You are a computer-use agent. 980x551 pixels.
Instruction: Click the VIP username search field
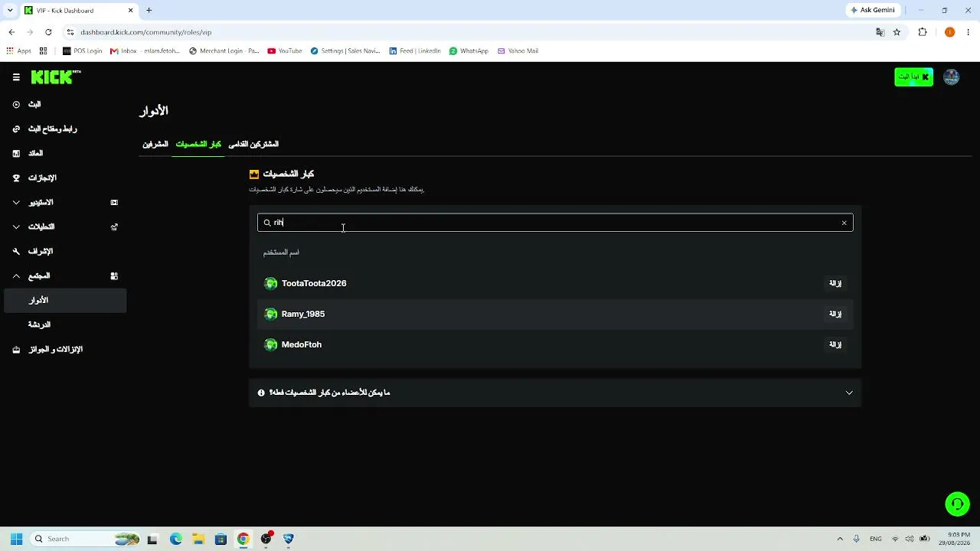point(555,223)
